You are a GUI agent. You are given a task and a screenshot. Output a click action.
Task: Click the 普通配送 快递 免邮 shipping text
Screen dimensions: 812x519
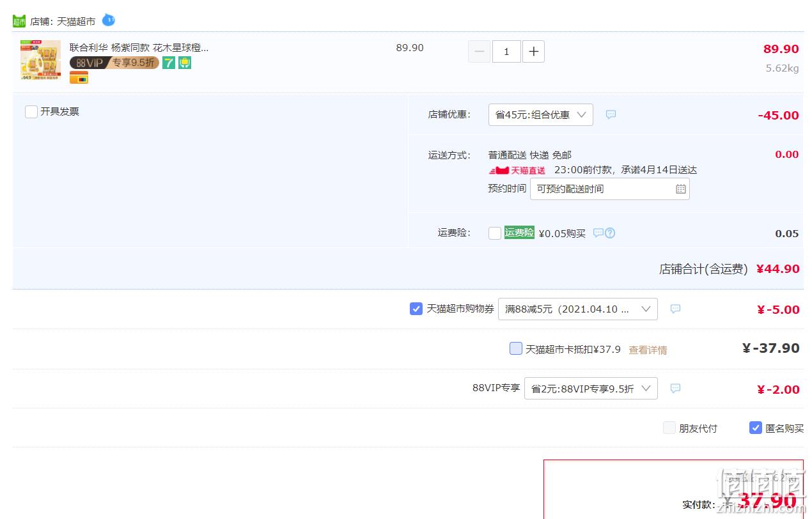(x=530, y=155)
